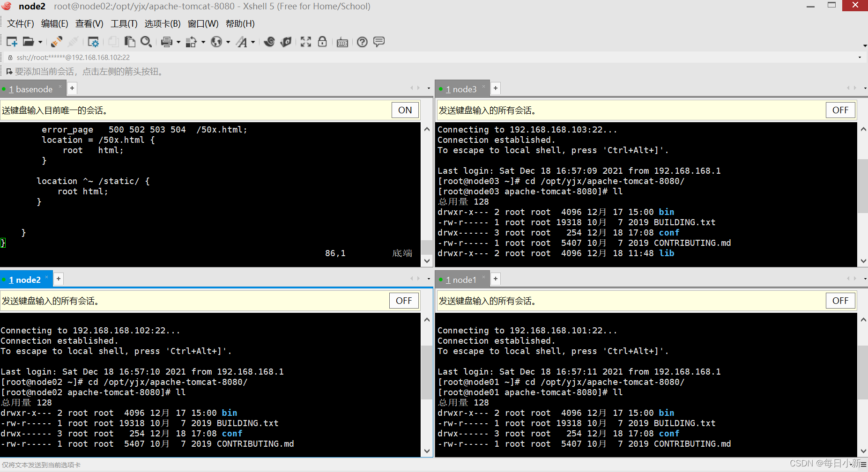This screenshot has width=868, height=472.
Task: Expand the Font dropdown arrow
Action: pos(253,42)
